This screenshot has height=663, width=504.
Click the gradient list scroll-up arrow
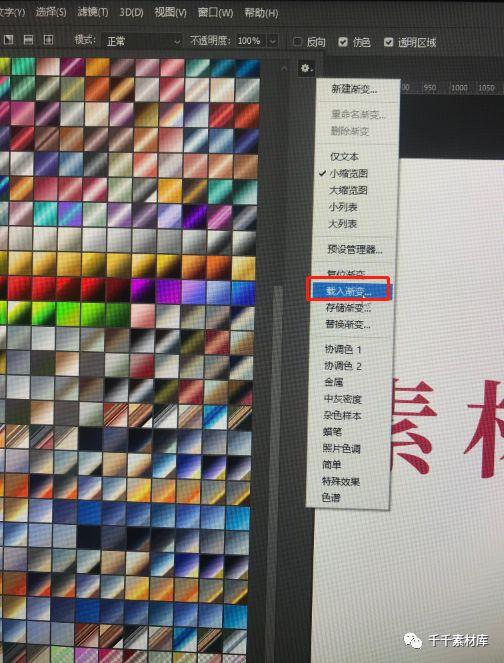coord(284,68)
